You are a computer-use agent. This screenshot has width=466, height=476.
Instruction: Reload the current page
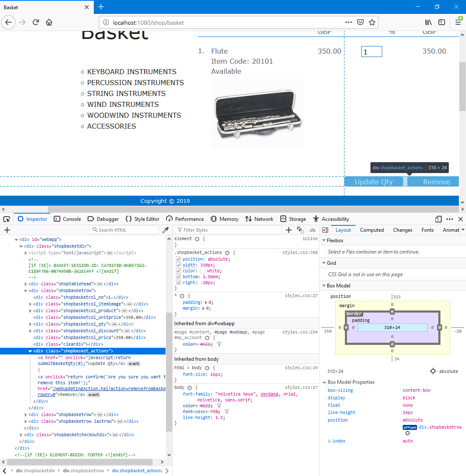[x=36, y=22]
